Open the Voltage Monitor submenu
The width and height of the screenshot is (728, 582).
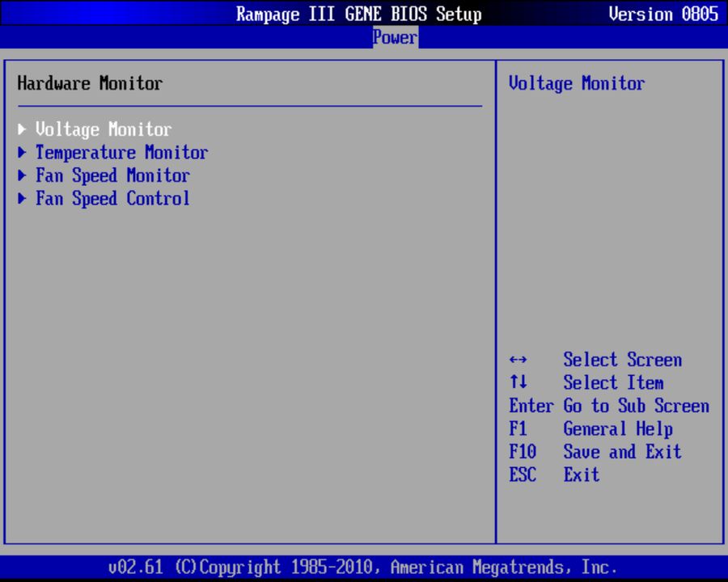[x=104, y=129]
